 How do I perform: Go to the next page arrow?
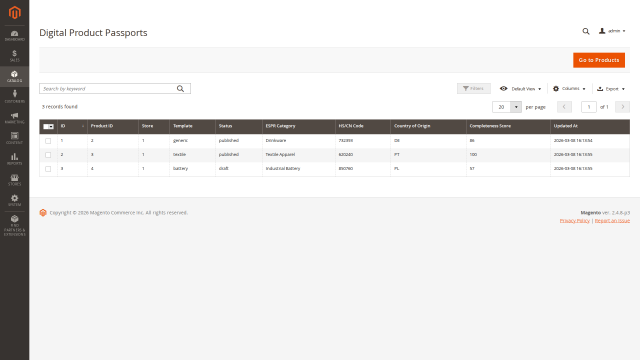(622, 107)
